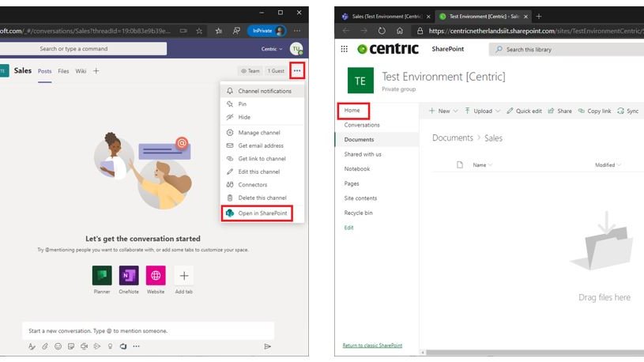
Task: Open the SharePoint app launcher waffle
Action: (x=345, y=49)
